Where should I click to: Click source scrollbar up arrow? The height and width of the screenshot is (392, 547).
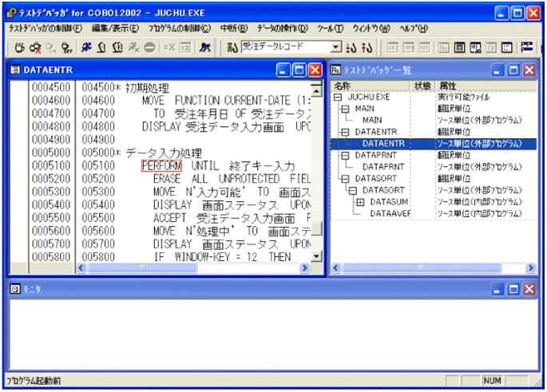pos(316,91)
